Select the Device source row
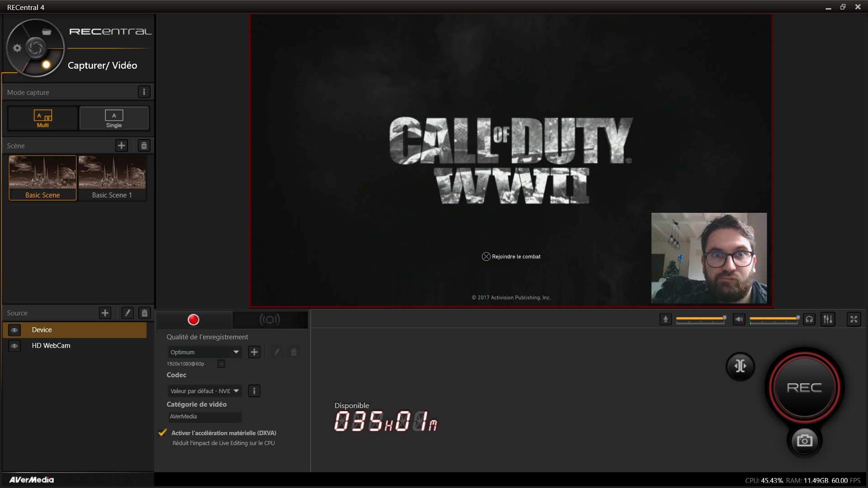This screenshot has height=488, width=868. 75,330
